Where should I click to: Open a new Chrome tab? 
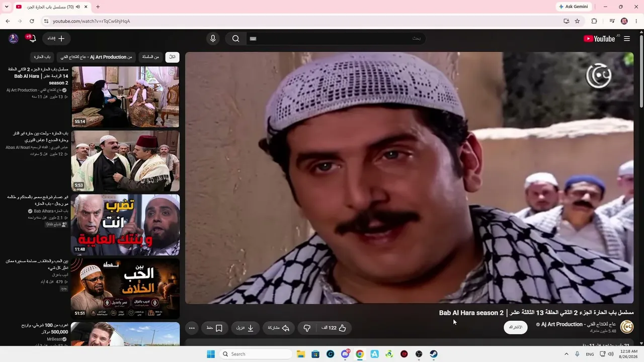98,7
